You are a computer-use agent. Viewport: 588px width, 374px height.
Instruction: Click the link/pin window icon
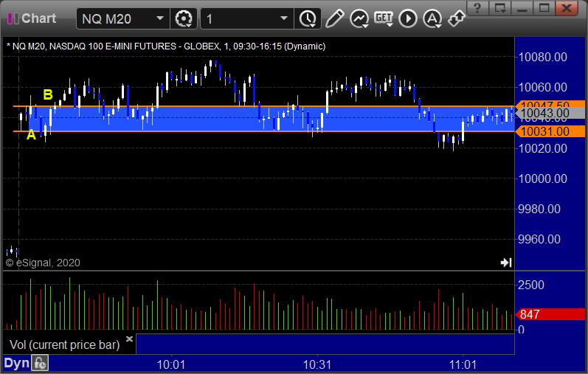457,18
